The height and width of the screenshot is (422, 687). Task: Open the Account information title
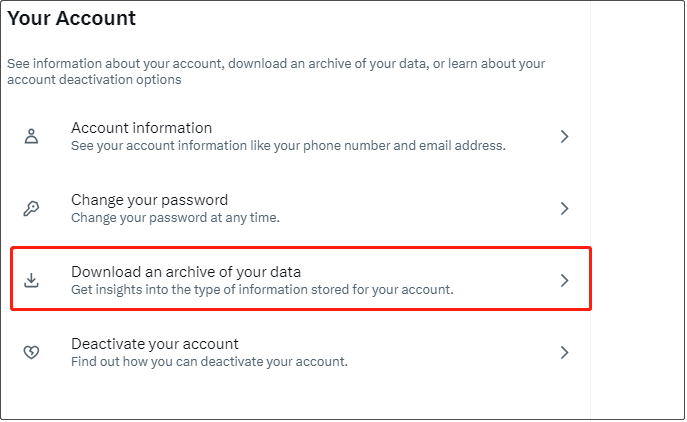point(141,128)
